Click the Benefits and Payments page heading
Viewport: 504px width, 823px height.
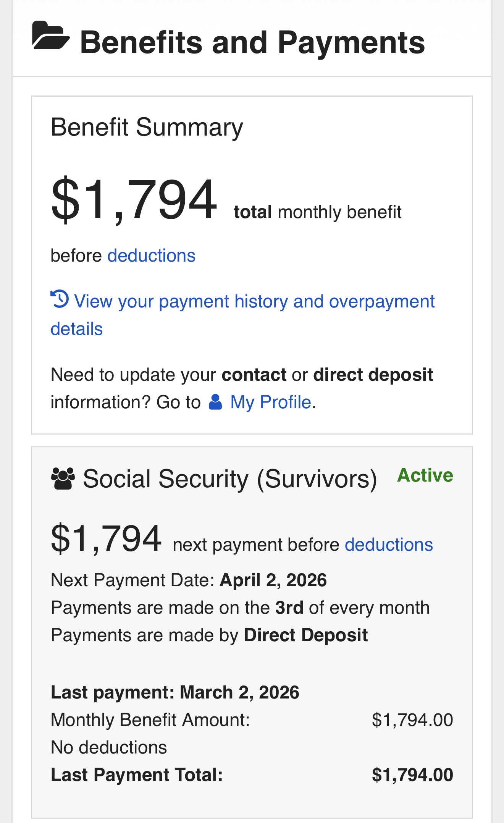[x=252, y=42]
